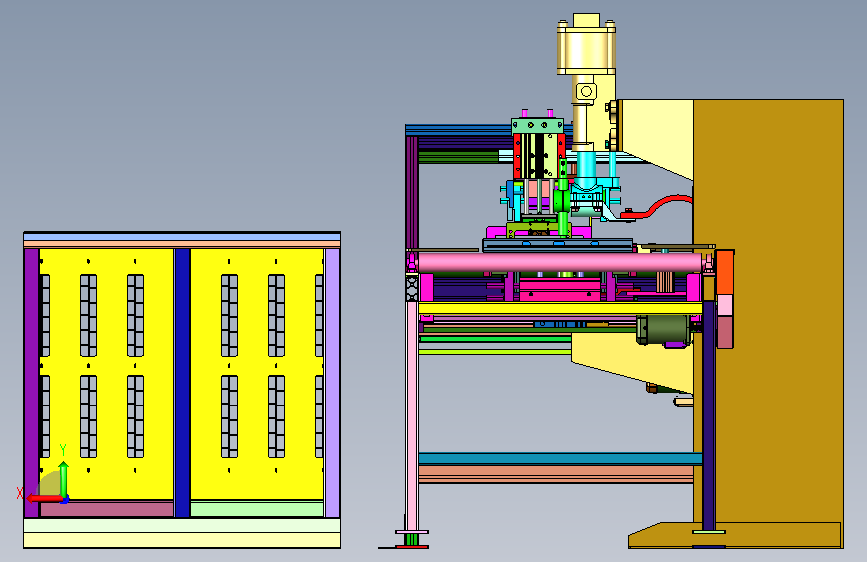Pick the dark blue center post of cabinet
Image resolution: width=867 pixels, height=562 pixels.
[182, 383]
